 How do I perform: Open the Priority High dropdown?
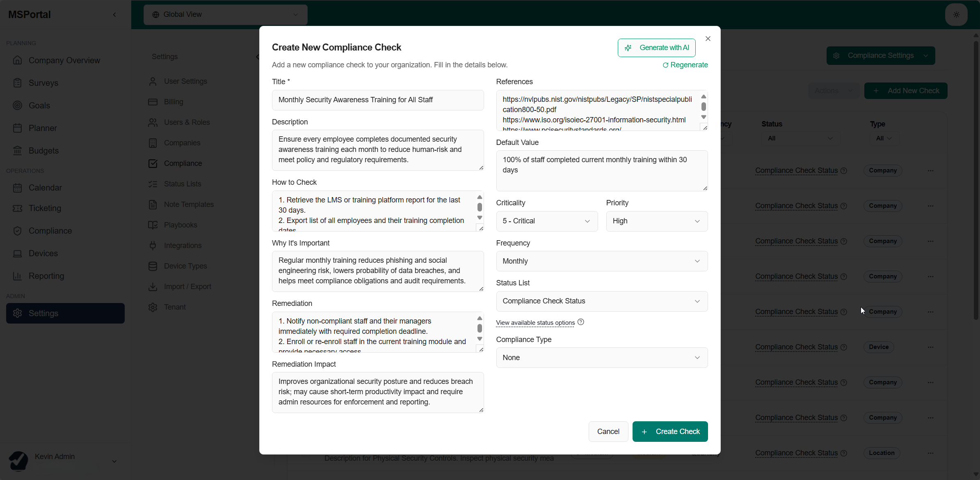tap(657, 221)
